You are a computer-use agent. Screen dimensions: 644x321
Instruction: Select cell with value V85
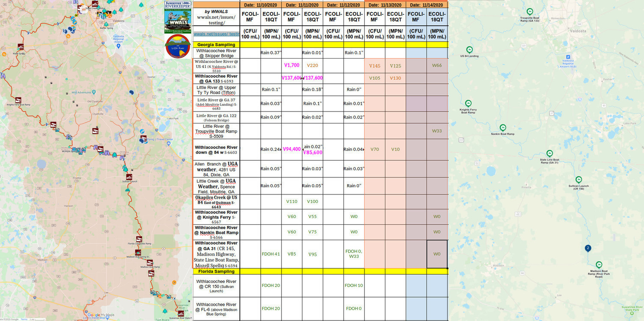292,254
